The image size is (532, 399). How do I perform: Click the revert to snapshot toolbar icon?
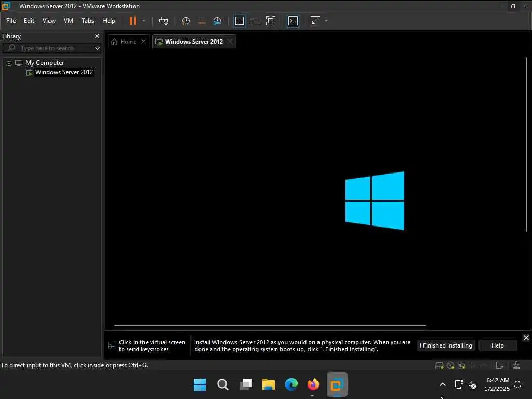click(202, 21)
